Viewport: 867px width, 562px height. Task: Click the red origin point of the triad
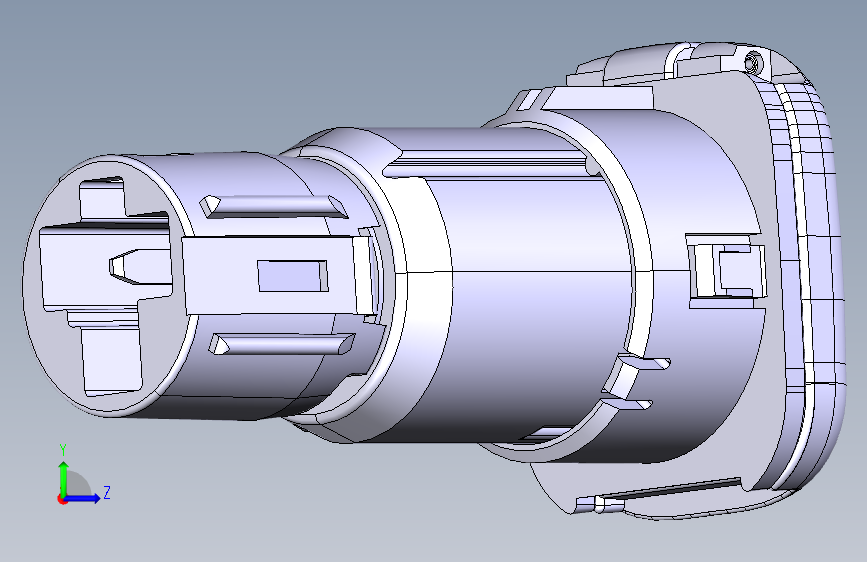[x=61, y=499]
